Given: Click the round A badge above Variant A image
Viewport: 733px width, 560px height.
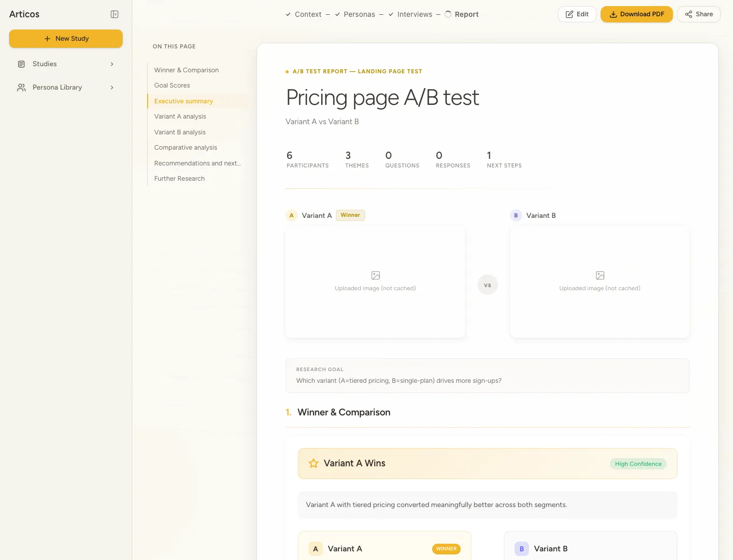Looking at the screenshot, I should coord(292,215).
